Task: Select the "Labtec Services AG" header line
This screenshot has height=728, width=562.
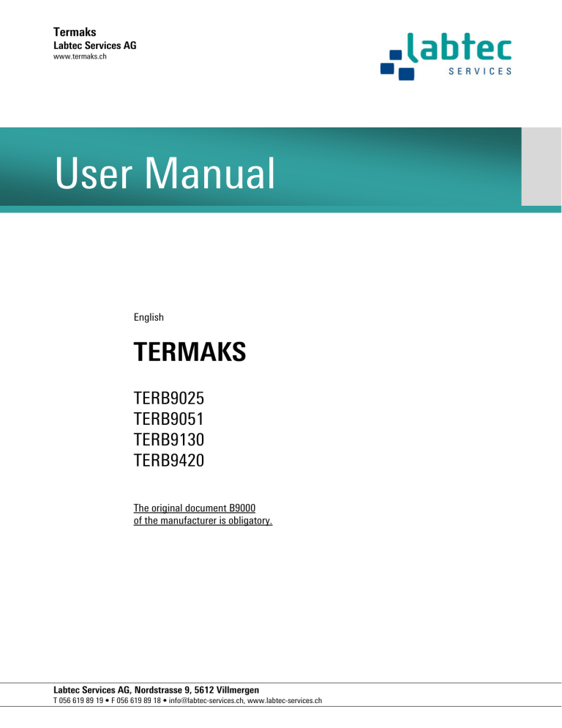Action: (x=94, y=45)
